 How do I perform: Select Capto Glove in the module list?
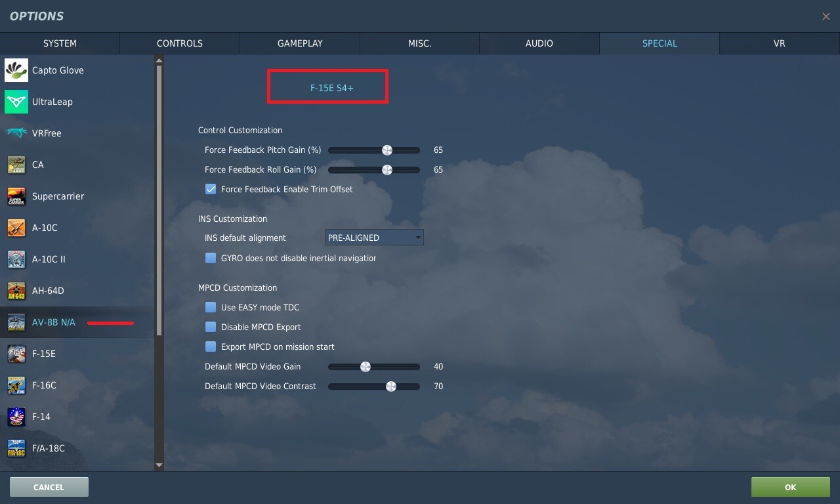77,70
